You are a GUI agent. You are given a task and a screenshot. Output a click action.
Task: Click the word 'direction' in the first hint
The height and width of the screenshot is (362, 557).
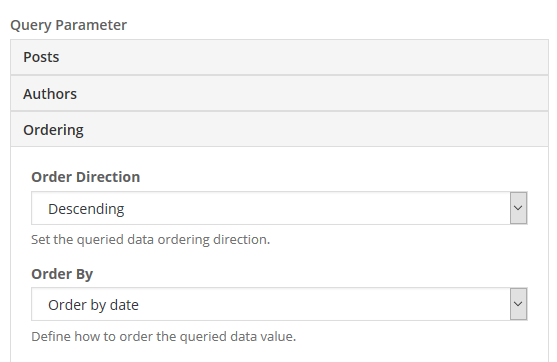242,240
